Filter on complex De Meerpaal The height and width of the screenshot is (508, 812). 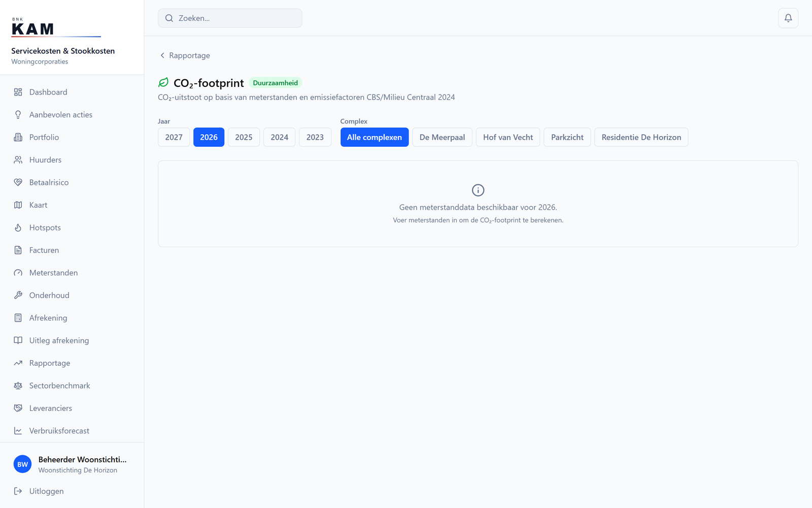pyautogui.click(x=442, y=137)
